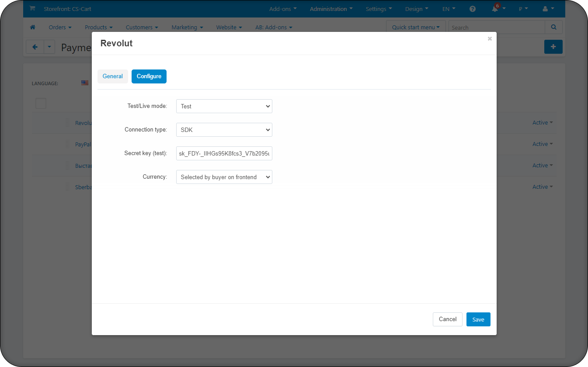Viewport: 588px width, 367px height.
Task: Grab drag handle of Revolut row
Action: pos(67,123)
